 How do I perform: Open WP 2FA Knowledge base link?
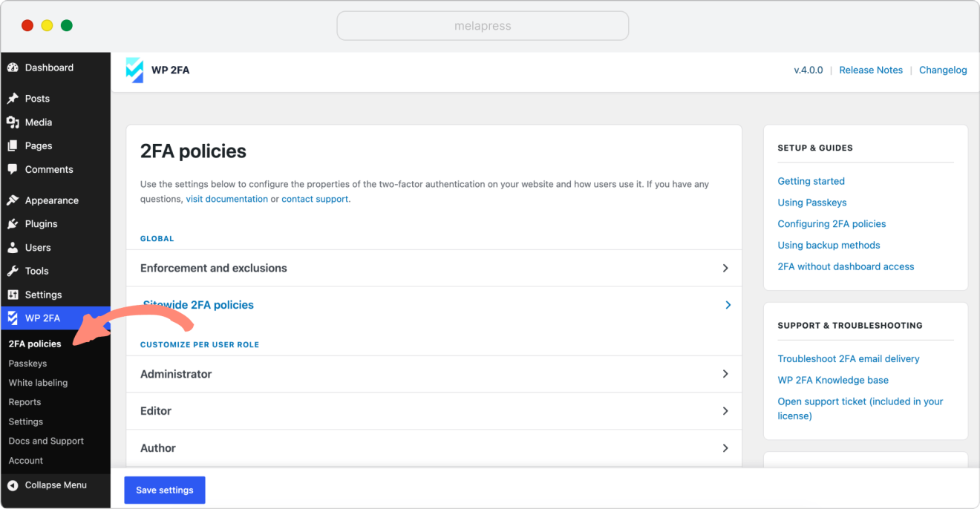[833, 381]
